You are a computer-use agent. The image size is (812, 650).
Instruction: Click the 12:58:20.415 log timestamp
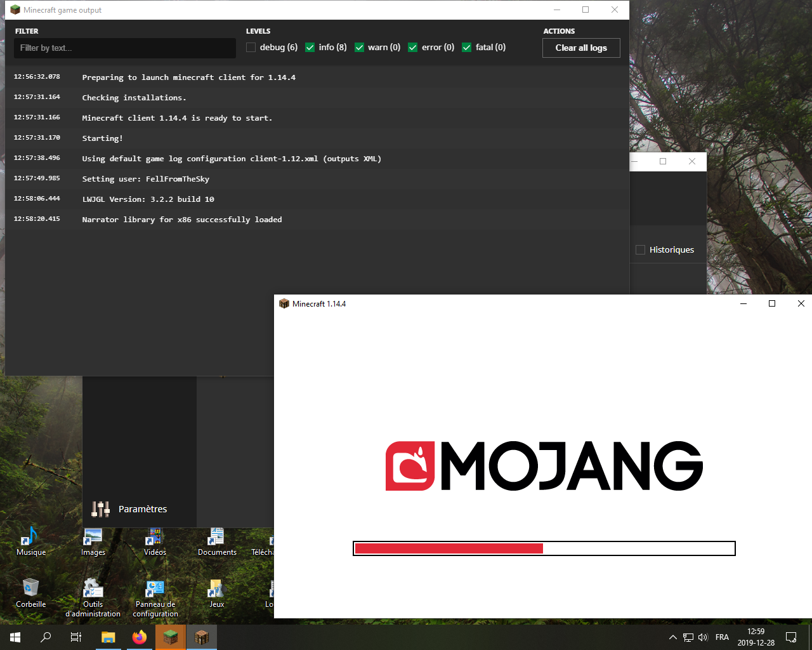tap(37, 219)
